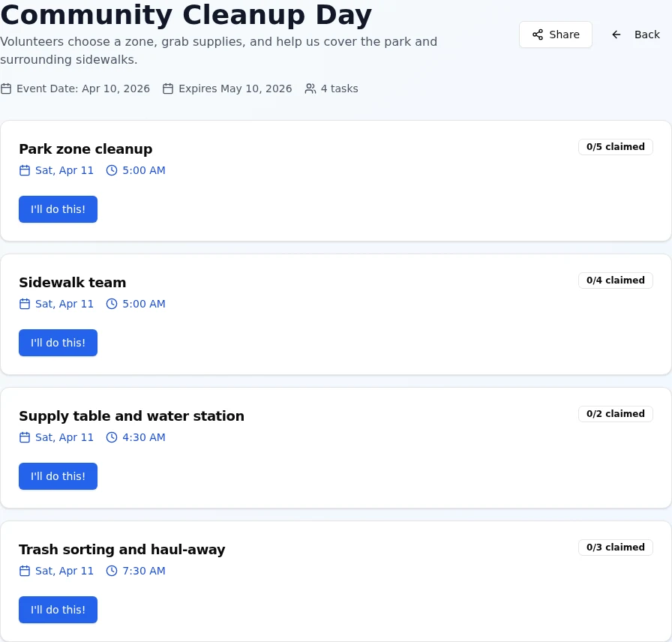Click the clock icon on Park zone cleanup
The height and width of the screenshot is (642, 672).
tap(112, 170)
